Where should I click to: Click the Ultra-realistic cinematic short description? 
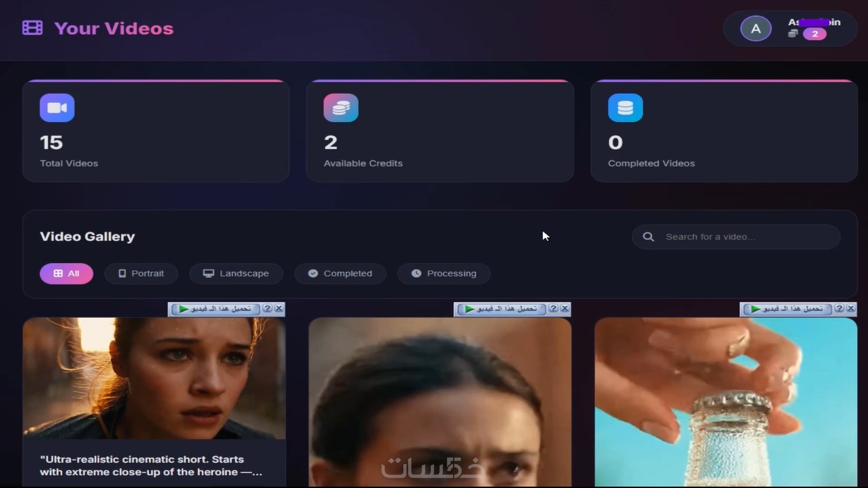tap(151, 466)
